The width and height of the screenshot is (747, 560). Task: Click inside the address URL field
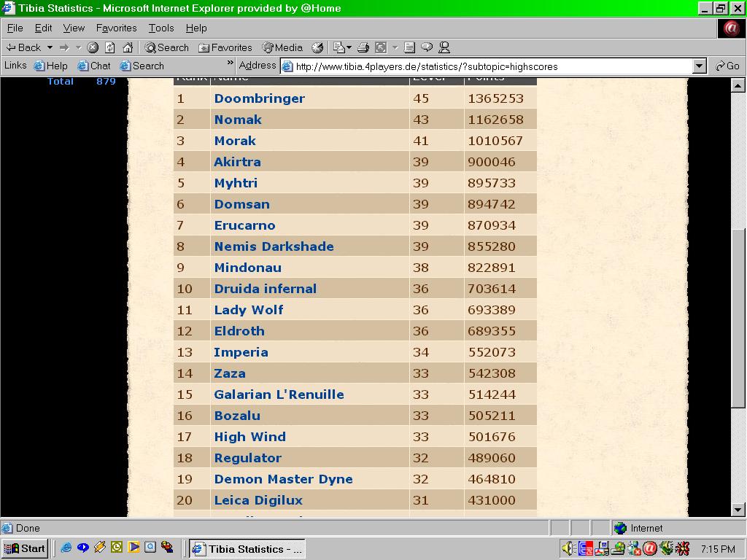point(489,66)
